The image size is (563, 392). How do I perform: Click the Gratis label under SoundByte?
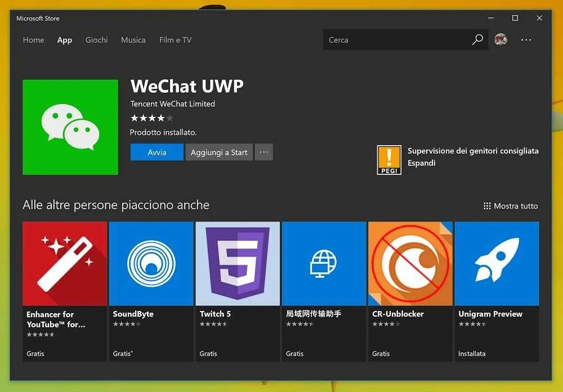click(x=123, y=354)
